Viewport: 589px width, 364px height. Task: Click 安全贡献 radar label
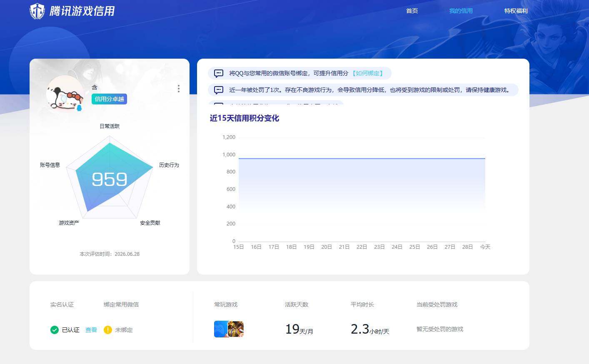coord(150,223)
